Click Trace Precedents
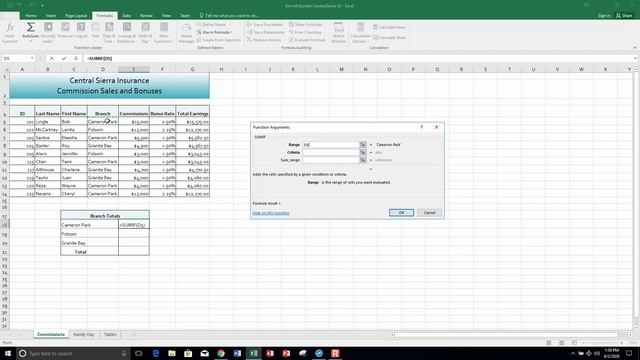Viewport: 640px width, 360px height. tap(266, 24)
